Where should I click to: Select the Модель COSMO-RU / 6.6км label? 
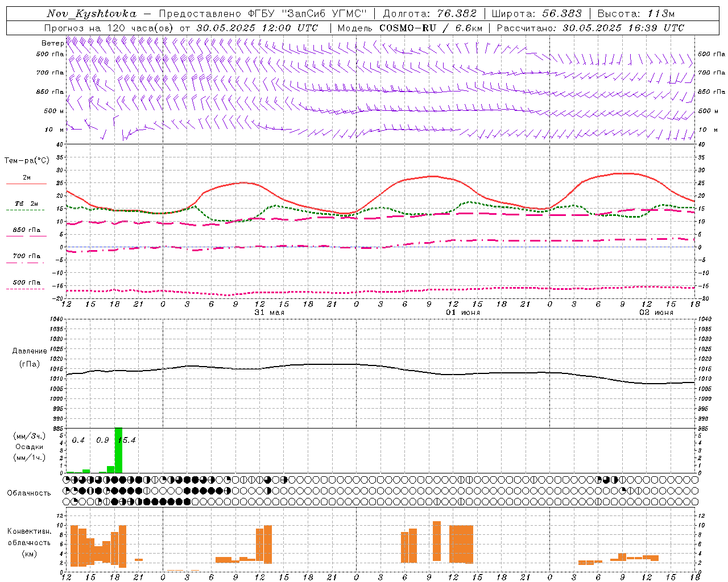[410, 28]
